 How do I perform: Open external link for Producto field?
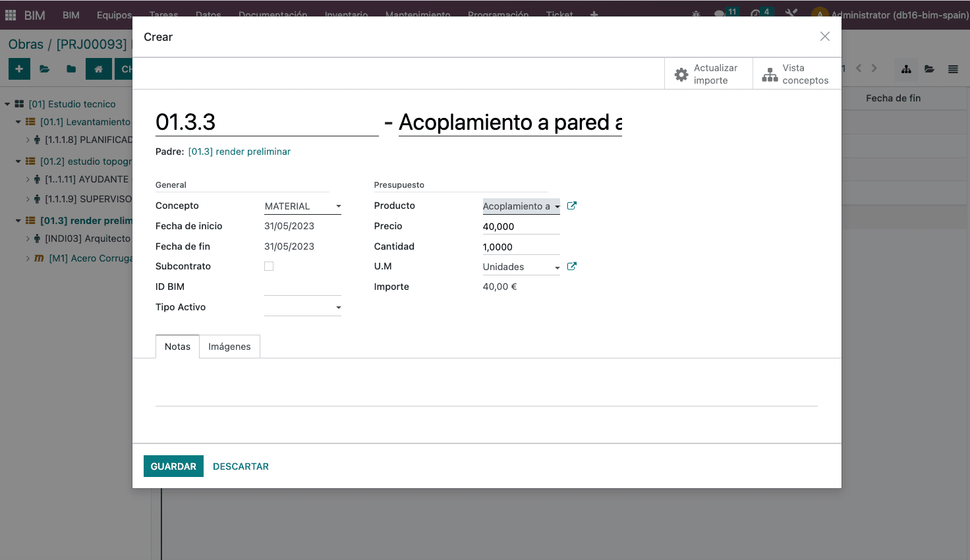point(572,206)
